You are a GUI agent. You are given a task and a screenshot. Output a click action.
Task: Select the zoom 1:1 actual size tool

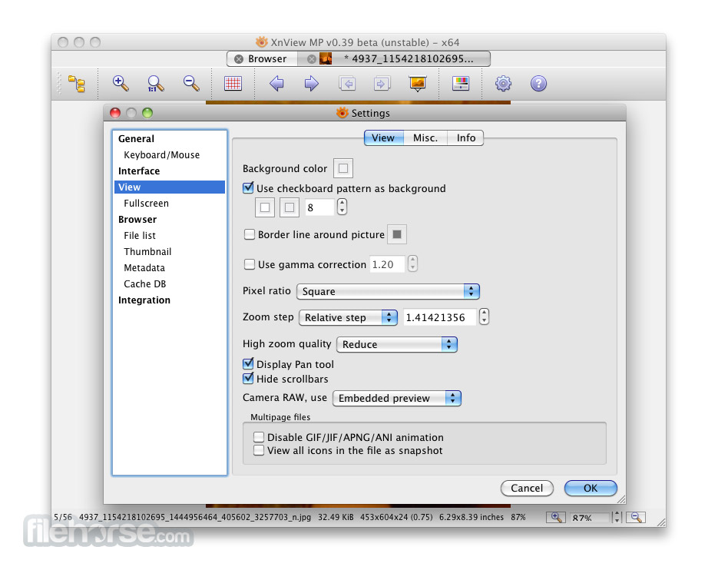[x=156, y=84]
